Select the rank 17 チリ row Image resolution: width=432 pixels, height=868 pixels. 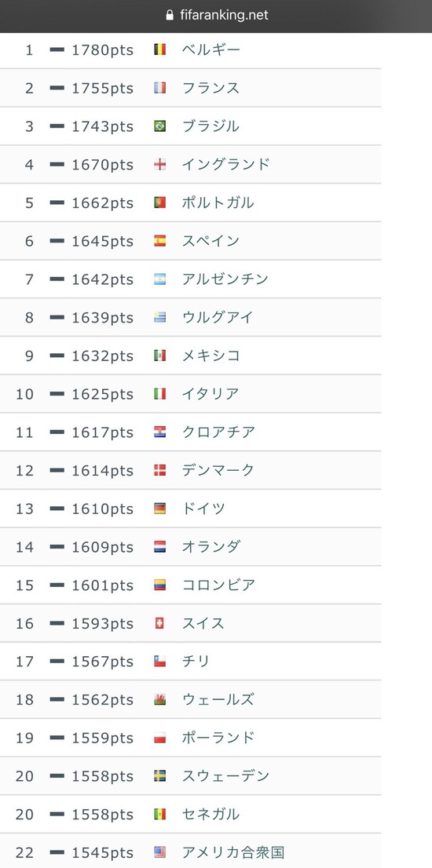click(x=191, y=662)
